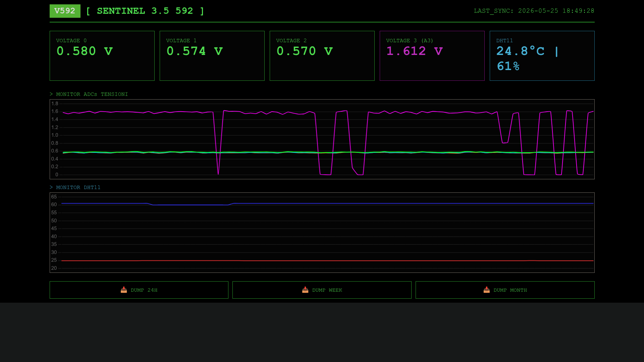Select the VOLTAGE 2 reading card
This screenshot has width=644, height=362.
tap(322, 56)
